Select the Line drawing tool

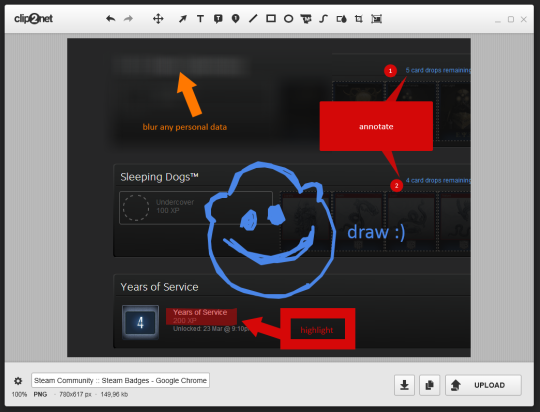tap(253, 19)
